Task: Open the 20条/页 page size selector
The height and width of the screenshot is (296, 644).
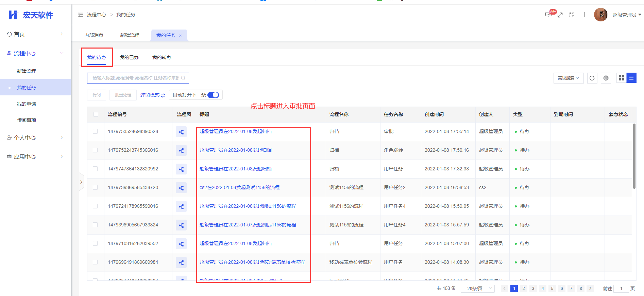Action: [x=477, y=289]
